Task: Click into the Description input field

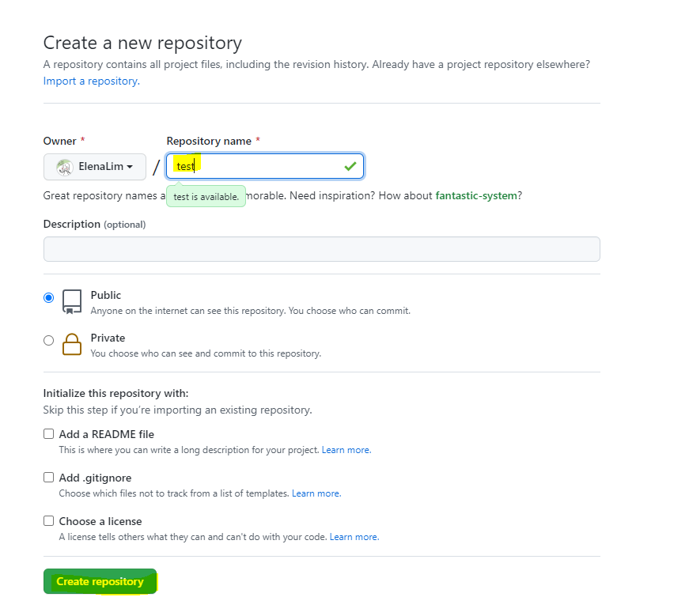Action: pos(322,249)
